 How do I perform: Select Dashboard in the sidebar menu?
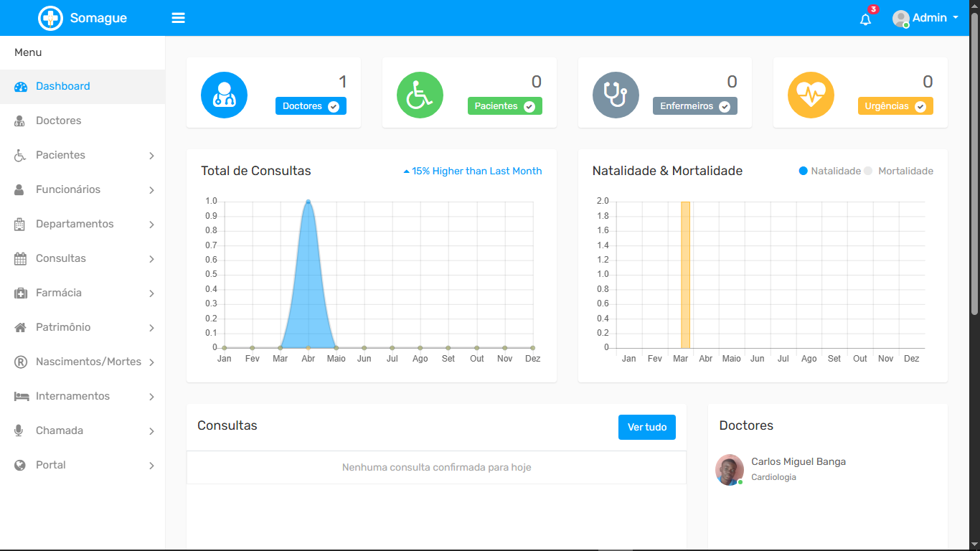click(x=63, y=86)
